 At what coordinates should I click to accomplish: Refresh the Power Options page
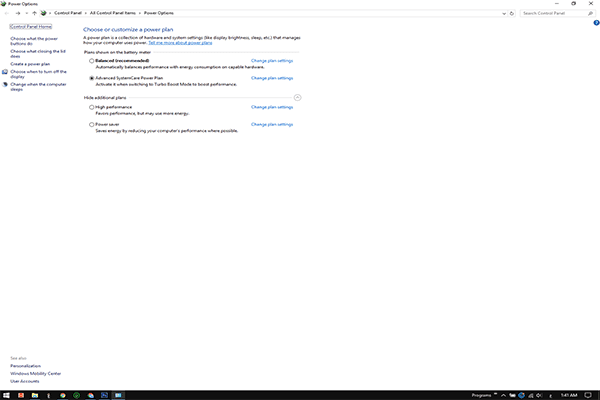click(x=512, y=13)
